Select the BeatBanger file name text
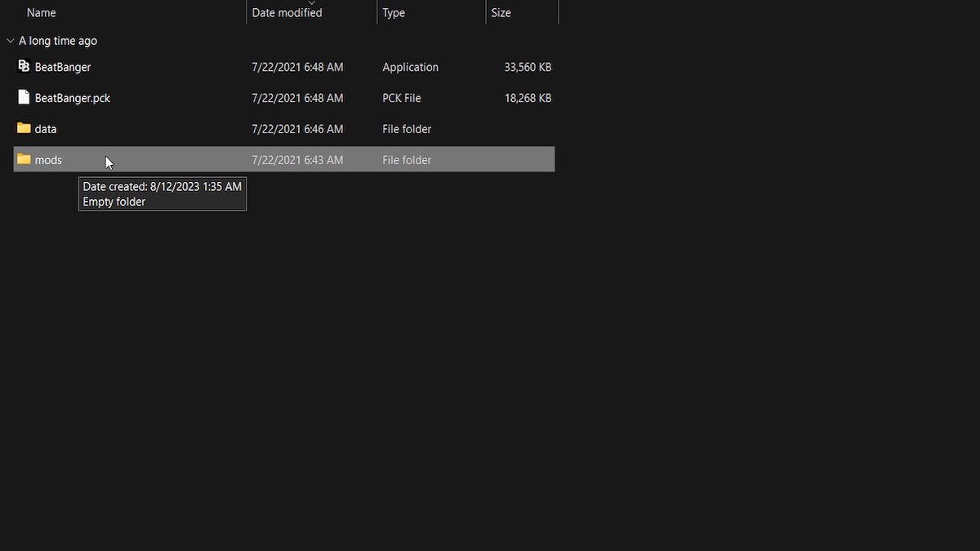Screen dimensions: 980x551 tap(63, 67)
